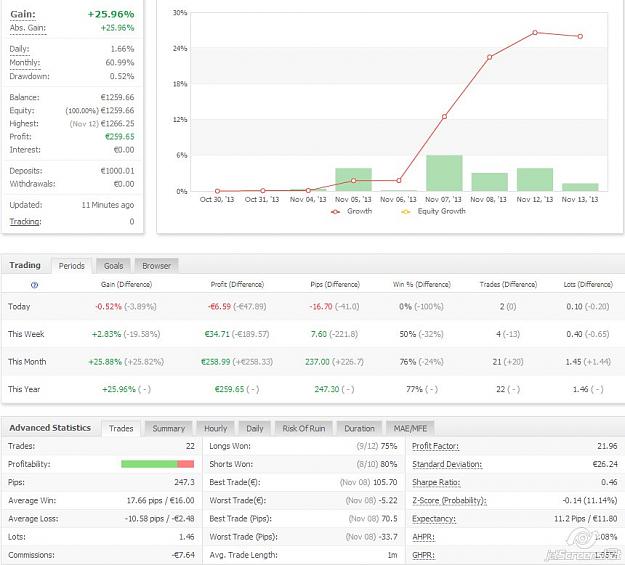
Task: Click the Monthly label
Action: click(x=25, y=63)
